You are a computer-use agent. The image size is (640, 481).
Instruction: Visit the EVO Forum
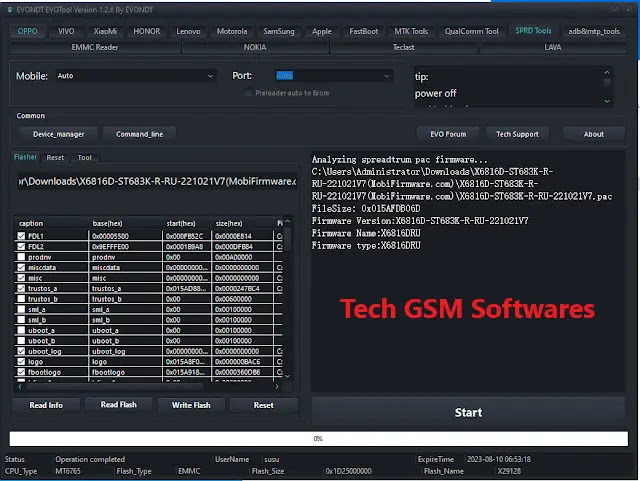click(448, 134)
